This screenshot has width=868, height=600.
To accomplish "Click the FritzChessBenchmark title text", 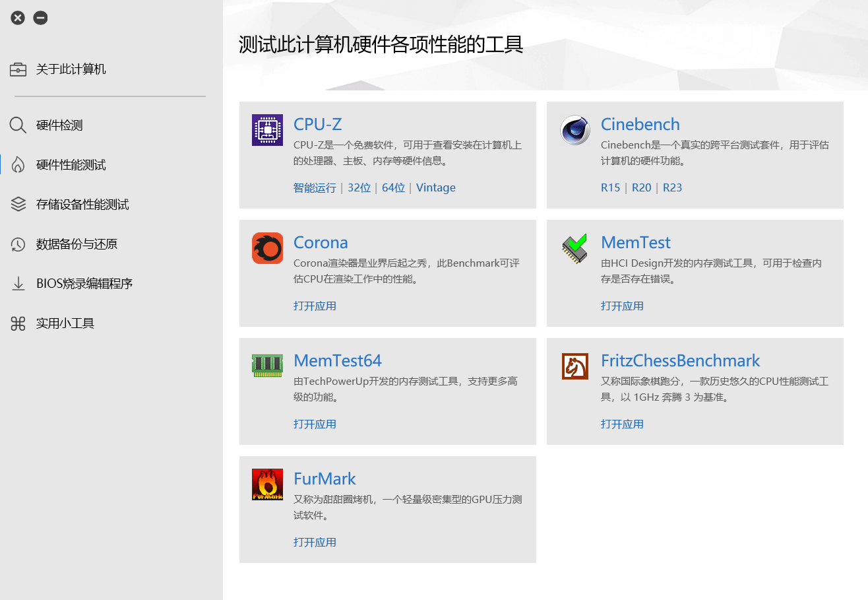I will pos(681,360).
